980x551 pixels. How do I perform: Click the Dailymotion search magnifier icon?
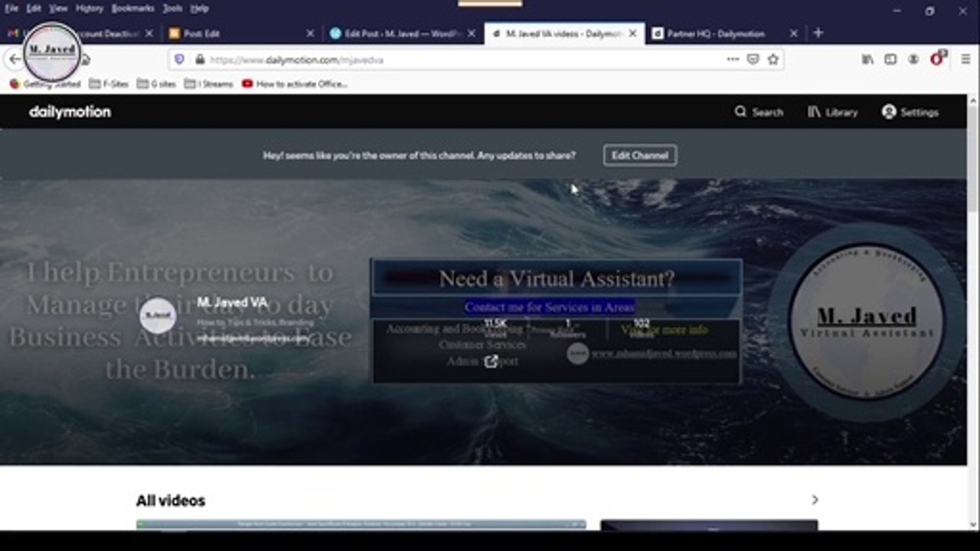coord(740,112)
